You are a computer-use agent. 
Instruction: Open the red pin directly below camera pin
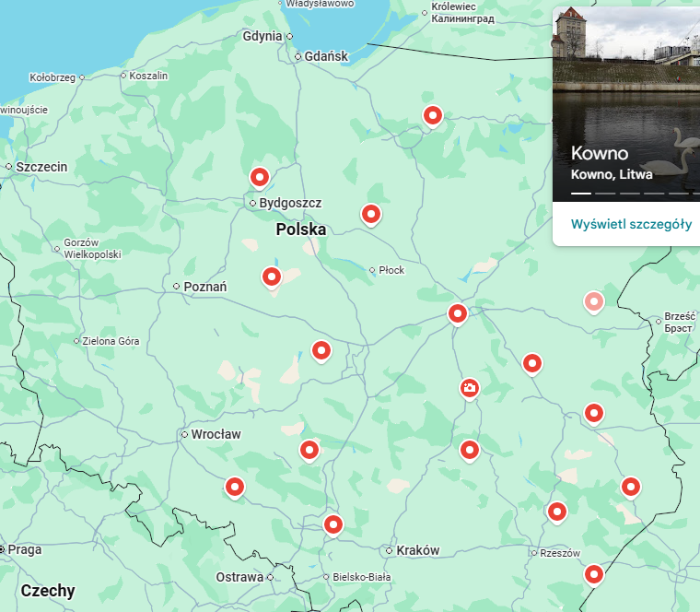point(470,451)
